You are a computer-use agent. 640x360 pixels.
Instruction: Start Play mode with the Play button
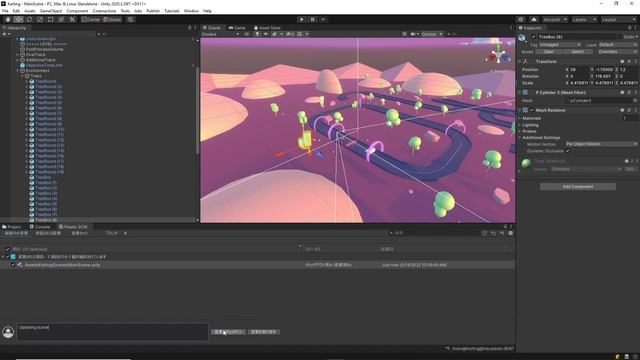(302, 19)
